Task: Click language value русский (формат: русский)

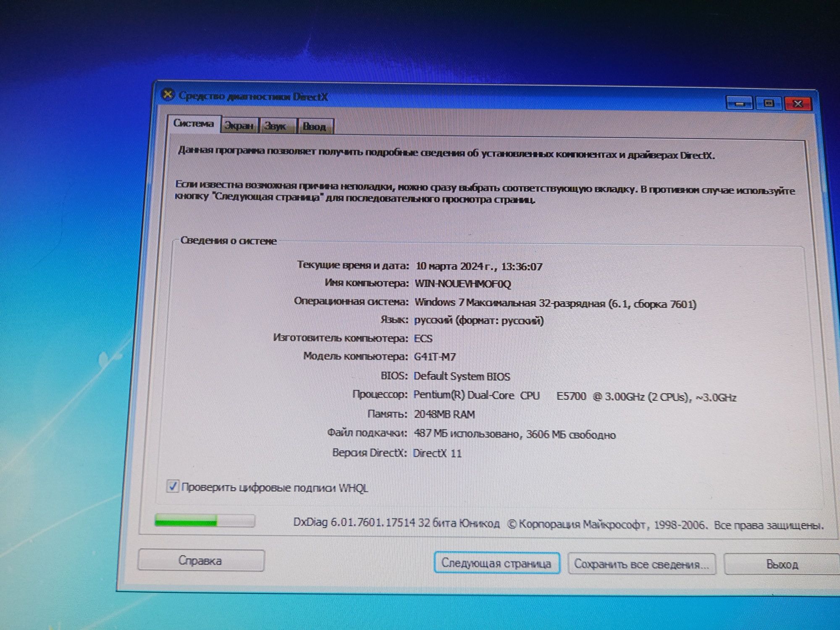Action: point(479,321)
